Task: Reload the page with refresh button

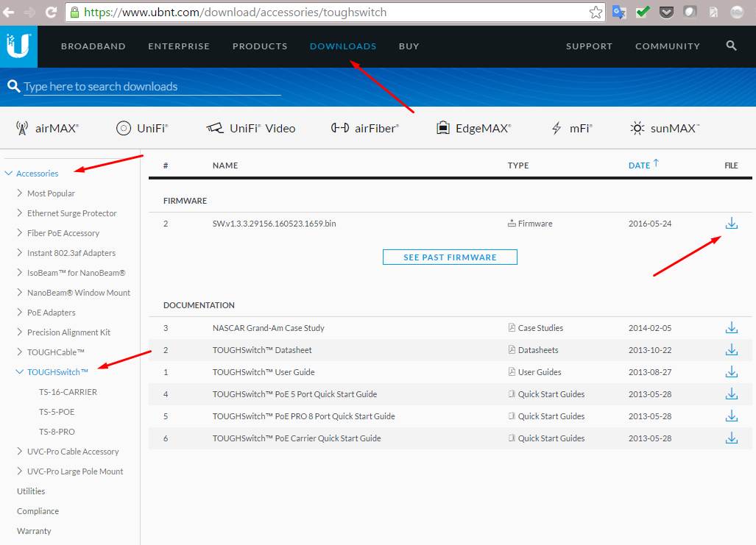Action: coord(51,13)
